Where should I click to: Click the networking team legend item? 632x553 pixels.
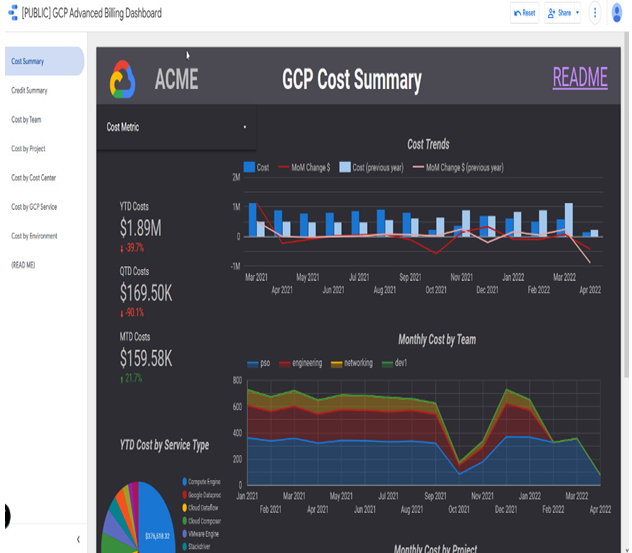coord(352,363)
